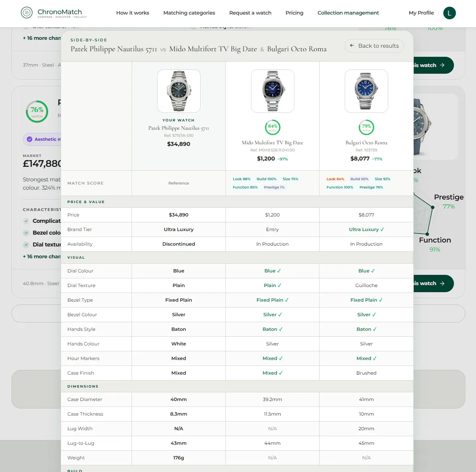Click the 84% match ring
This screenshot has height=472, width=476.
[273, 127]
